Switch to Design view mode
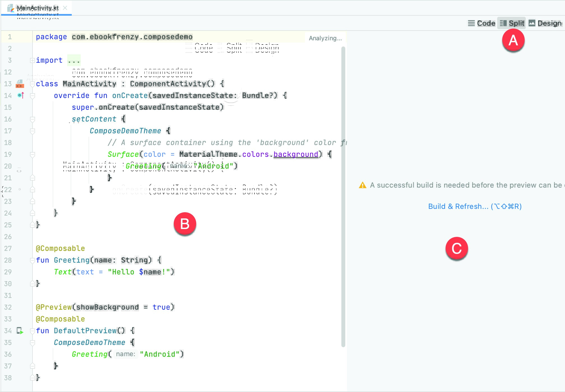Image resolution: width=565 pixels, height=392 pixels. click(545, 23)
